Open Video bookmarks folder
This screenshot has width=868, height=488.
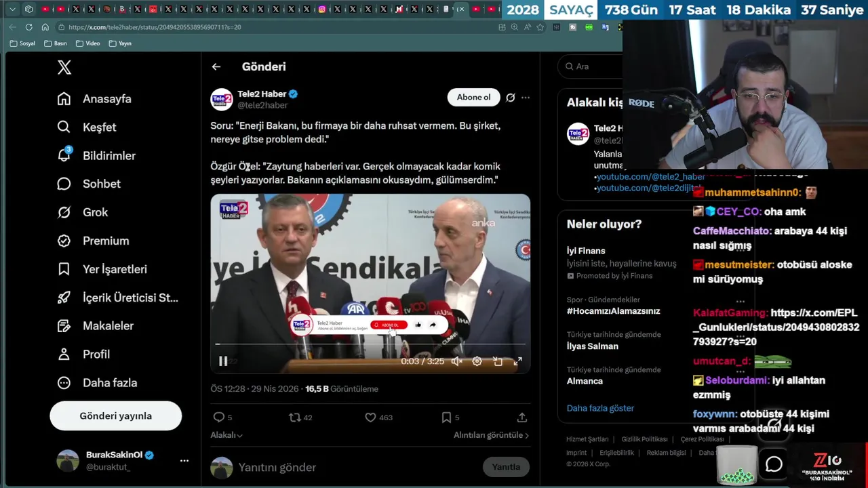click(x=88, y=43)
